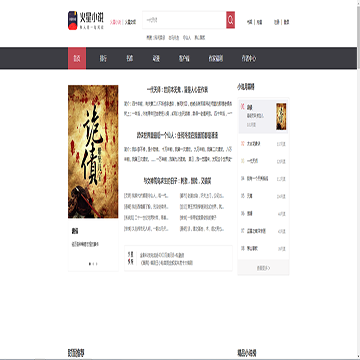The height and width of the screenshot is (360, 360).
Task: Switch to the highlighted 首页 navigation tab
Action: point(77,58)
